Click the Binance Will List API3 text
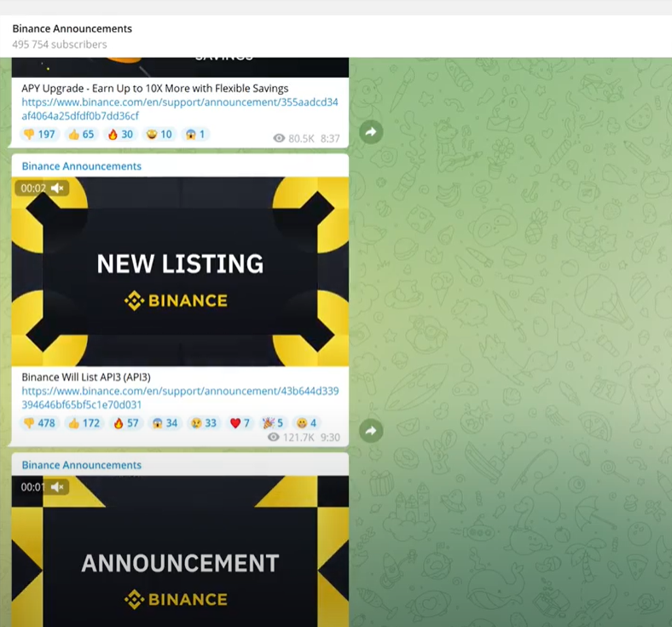This screenshot has height=627, width=672. point(86,377)
